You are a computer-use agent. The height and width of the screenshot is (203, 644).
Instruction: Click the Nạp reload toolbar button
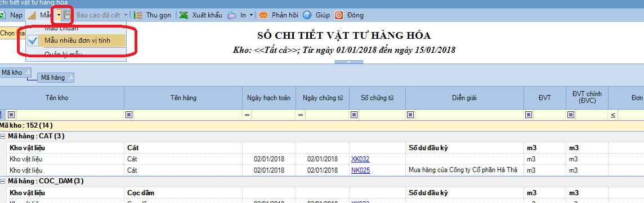pyautogui.click(x=12, y=15)
